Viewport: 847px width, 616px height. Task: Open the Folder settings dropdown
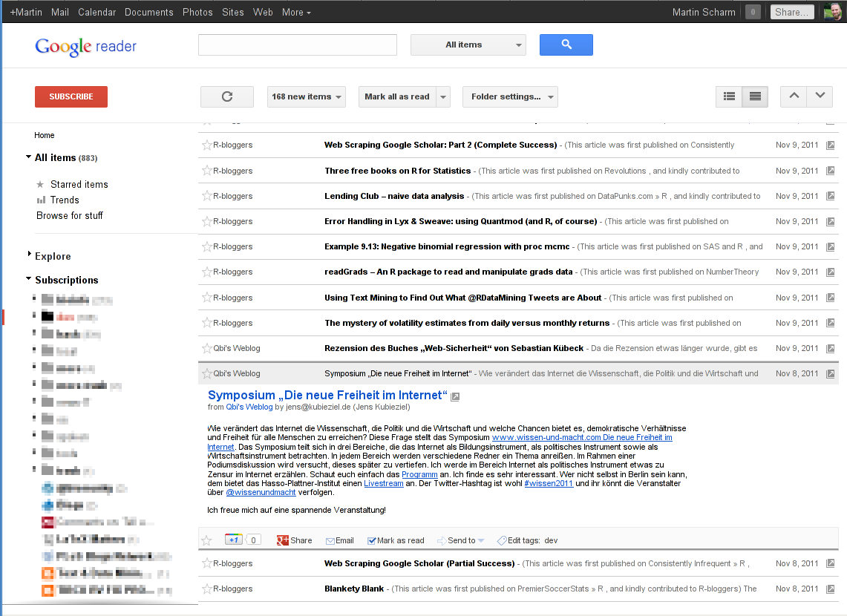tap(510, 96)
